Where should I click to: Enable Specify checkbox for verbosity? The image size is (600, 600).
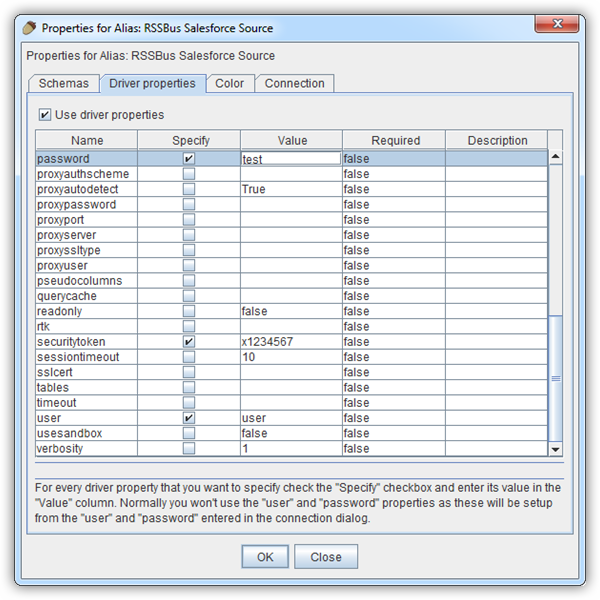[189, 449]
